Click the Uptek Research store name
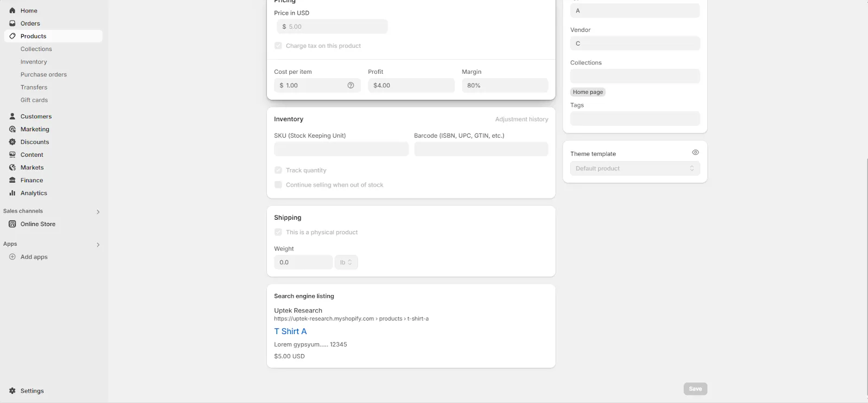 298,311
